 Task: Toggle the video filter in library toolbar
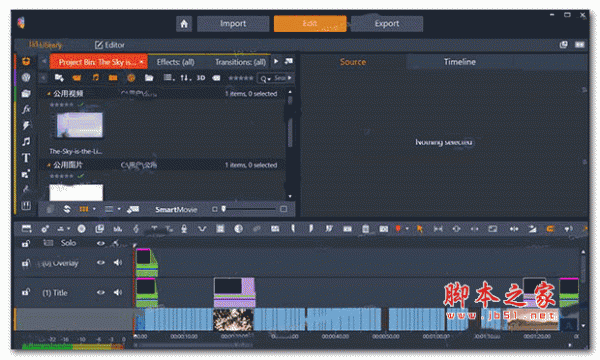coord(77,78)
